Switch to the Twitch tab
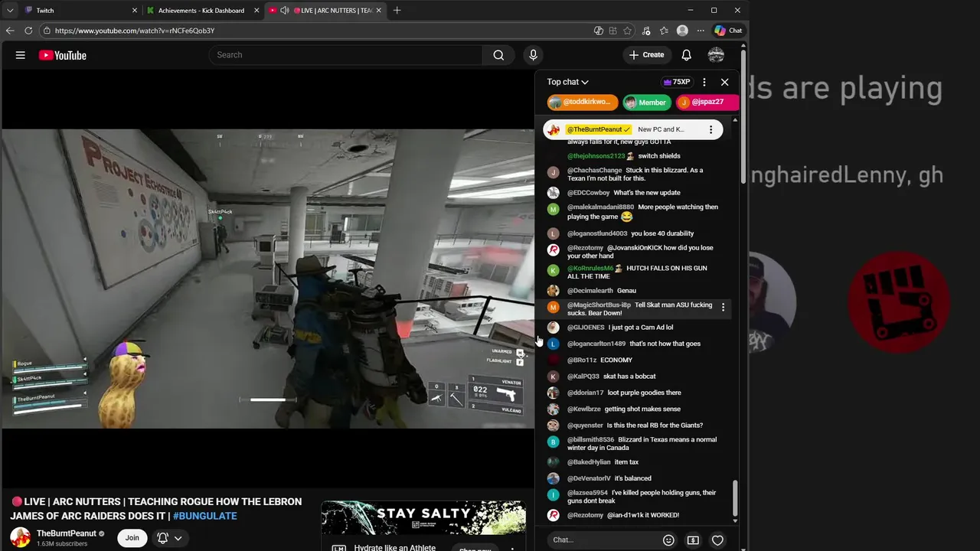 pyautogui.click(x=80, y=11)
